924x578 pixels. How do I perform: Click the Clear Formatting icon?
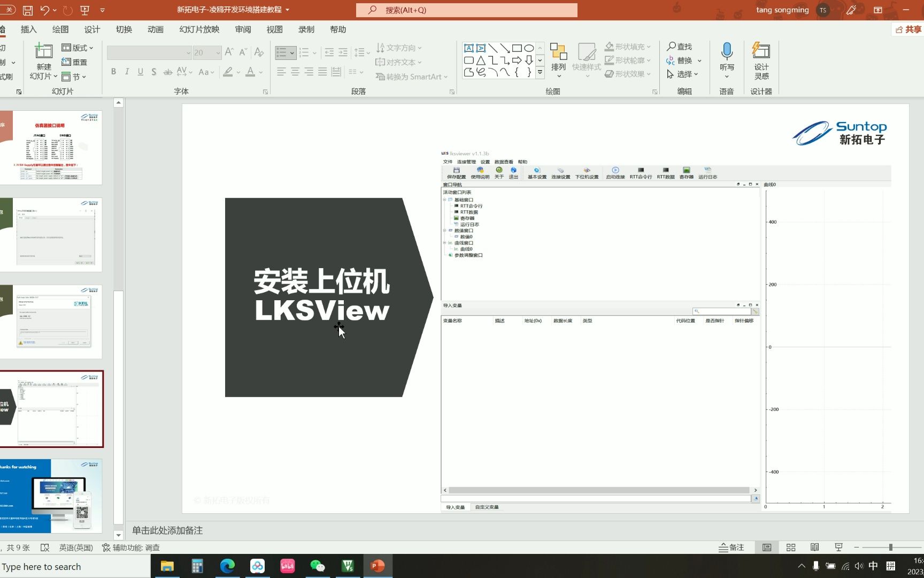tap(259, 52)
